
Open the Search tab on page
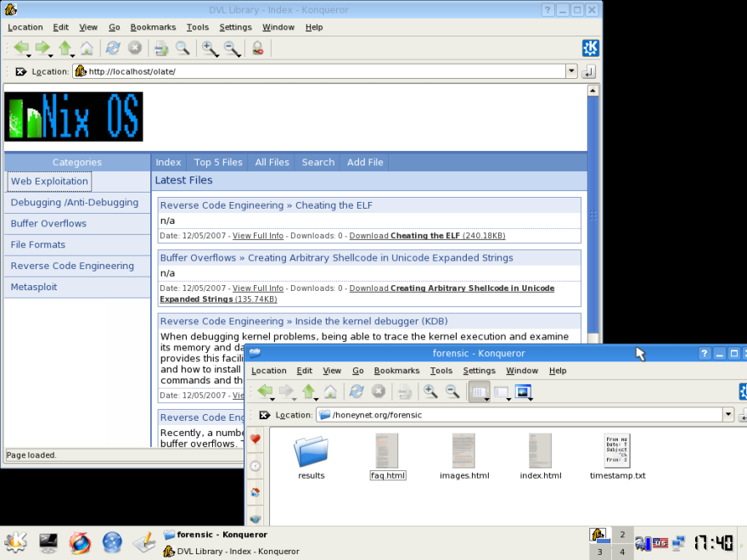pyautogui.click(x=318, y=162)
